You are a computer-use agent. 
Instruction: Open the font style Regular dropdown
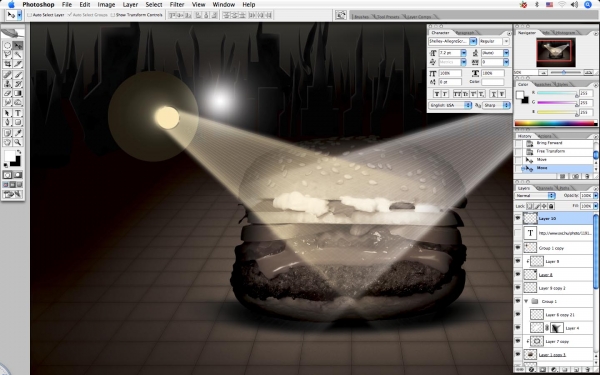(x=506, y=41)
